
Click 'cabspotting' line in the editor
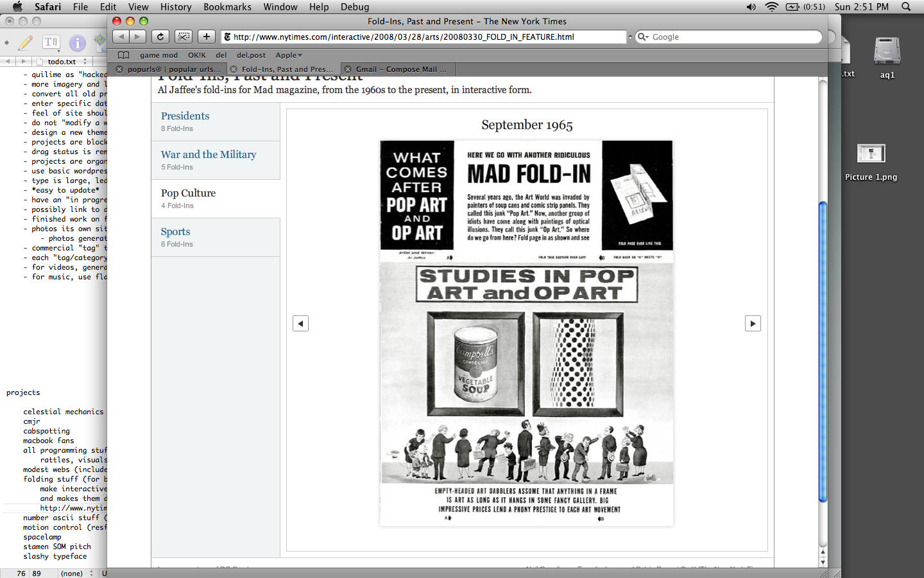(x=47, y=431)
